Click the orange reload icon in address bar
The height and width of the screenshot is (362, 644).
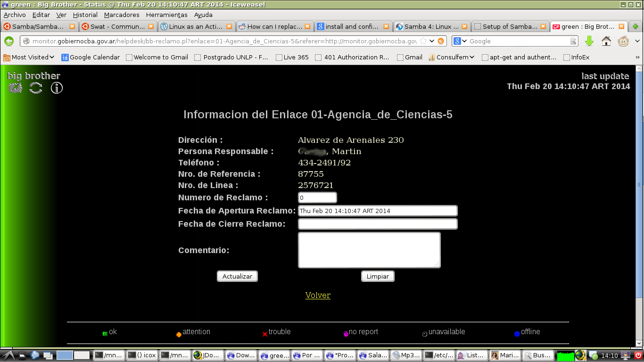[441, 41]
